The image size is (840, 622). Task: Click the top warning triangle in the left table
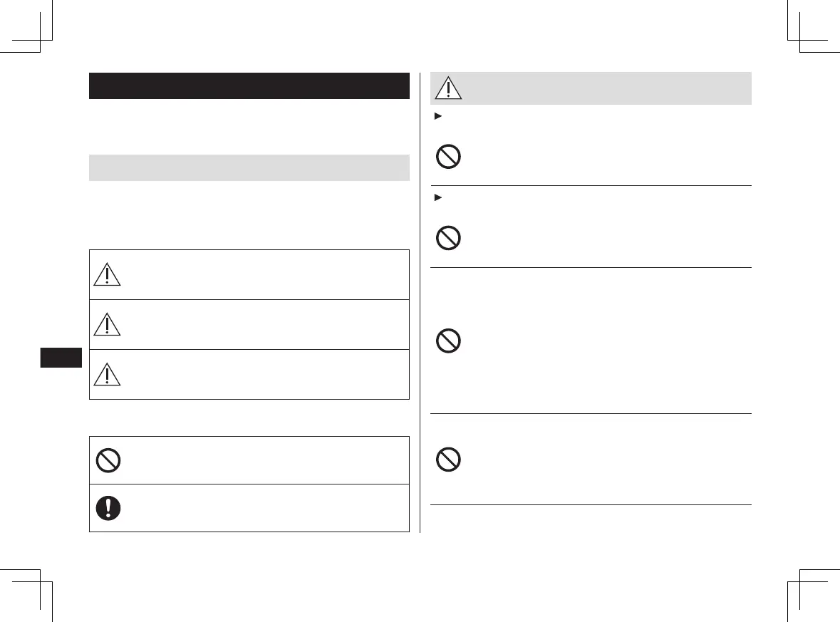(x=107, y=275)
